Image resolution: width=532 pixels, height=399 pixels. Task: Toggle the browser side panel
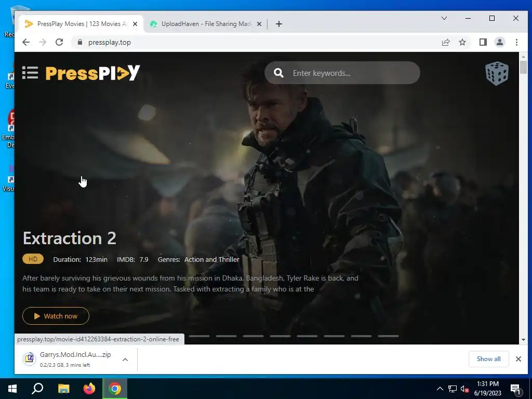(483, 42)
